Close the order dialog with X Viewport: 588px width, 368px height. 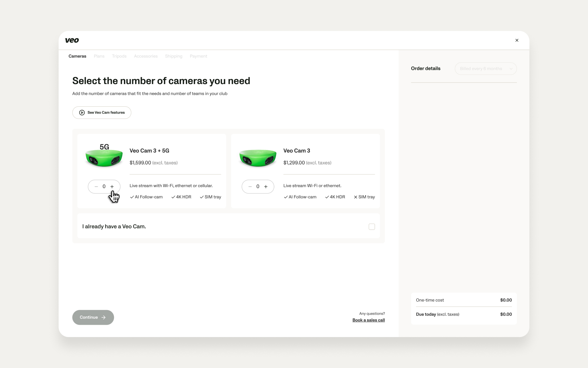coord(517,40)
